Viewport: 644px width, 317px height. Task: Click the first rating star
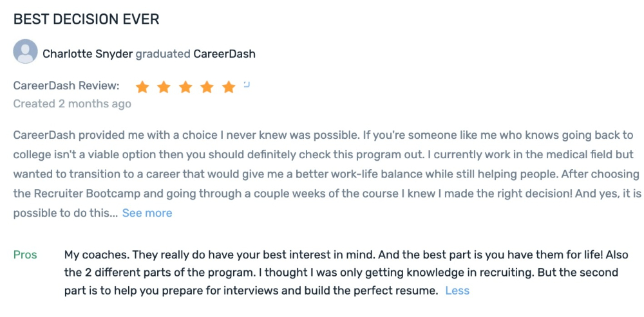(142, 87)
